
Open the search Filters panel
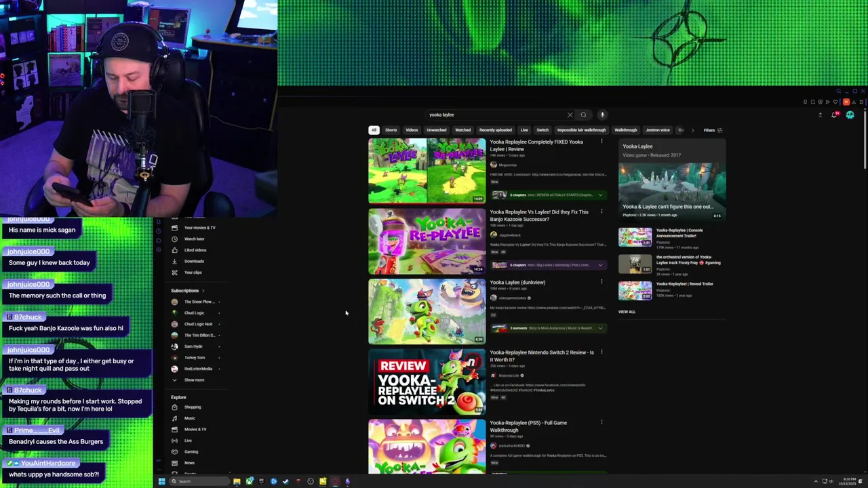712,130
